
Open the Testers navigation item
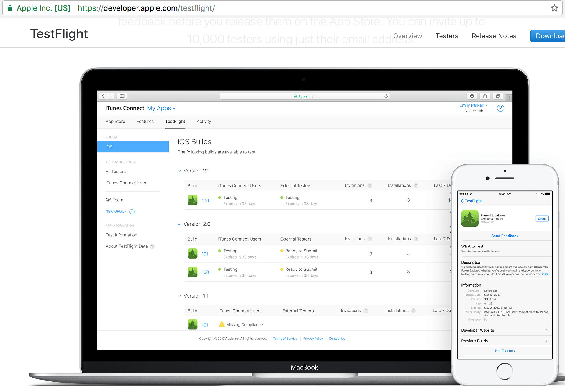coord(447,36)
